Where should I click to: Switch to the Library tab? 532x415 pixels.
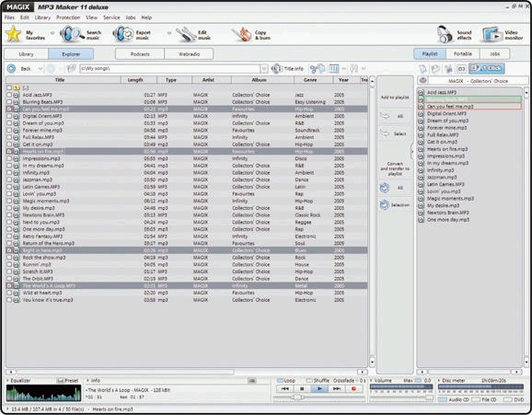coord(26,54)
